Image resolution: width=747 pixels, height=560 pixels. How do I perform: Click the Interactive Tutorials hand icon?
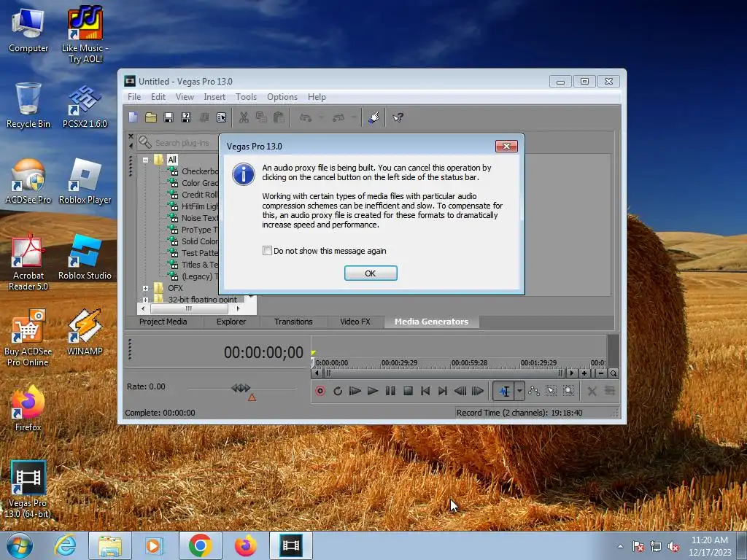click(x=373, y=117)
